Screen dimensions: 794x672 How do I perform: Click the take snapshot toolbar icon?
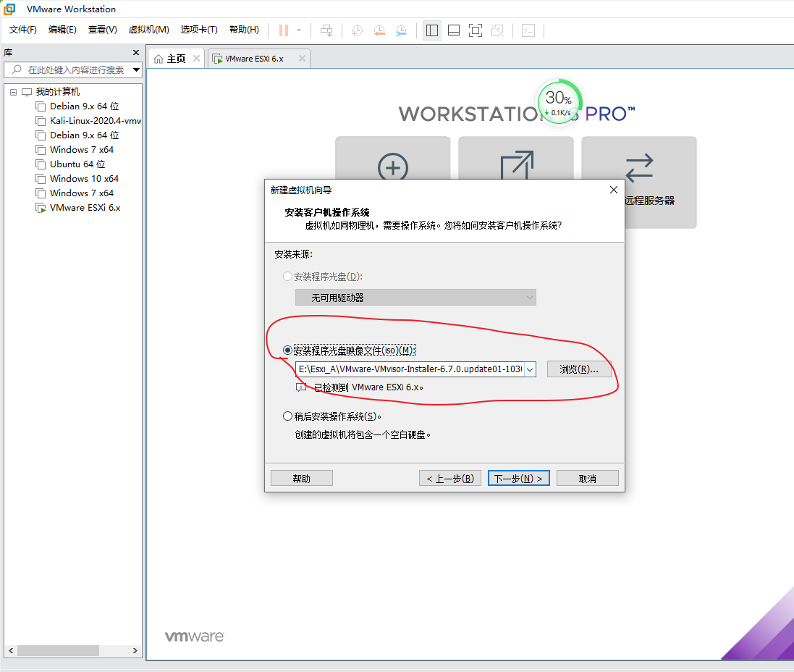pos(358,30)
